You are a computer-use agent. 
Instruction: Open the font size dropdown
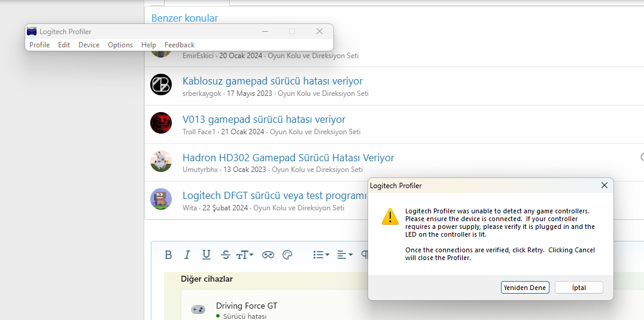point(245,255)
